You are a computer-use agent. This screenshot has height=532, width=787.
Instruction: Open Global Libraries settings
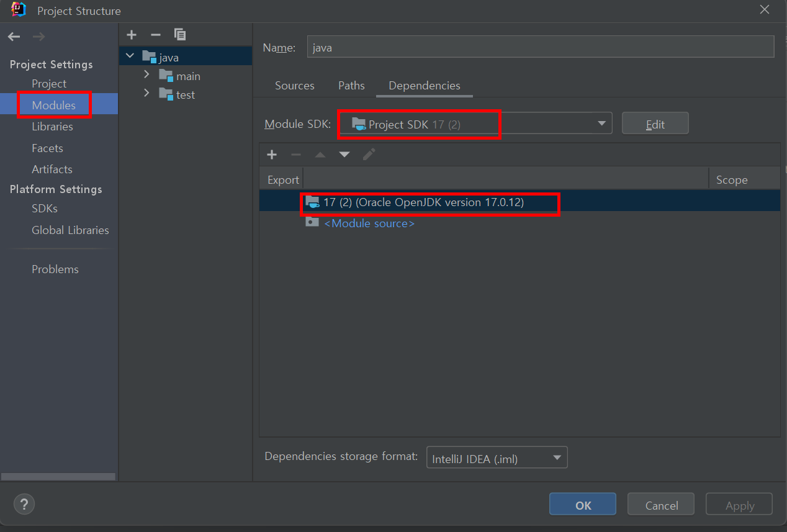coord(70,230)
